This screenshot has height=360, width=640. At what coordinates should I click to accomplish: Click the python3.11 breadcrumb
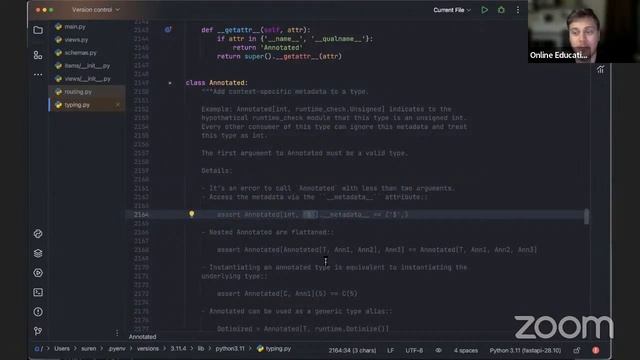click(230, 349)
